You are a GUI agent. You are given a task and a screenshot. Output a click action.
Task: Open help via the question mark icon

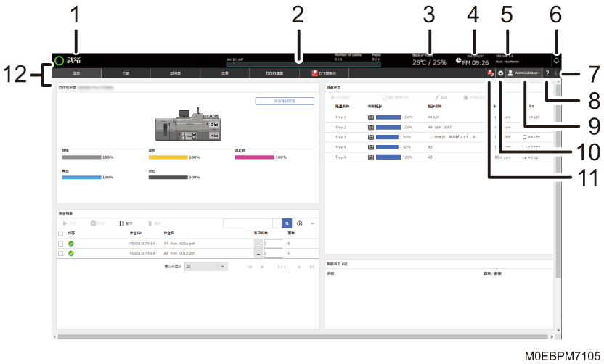pyautogui.click(x=547, y=73)
